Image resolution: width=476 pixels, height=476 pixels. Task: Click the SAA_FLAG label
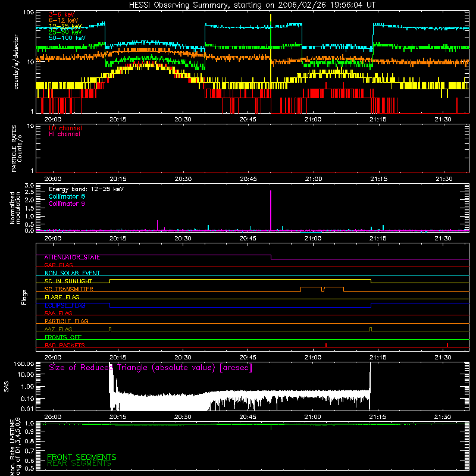(58, 313)
